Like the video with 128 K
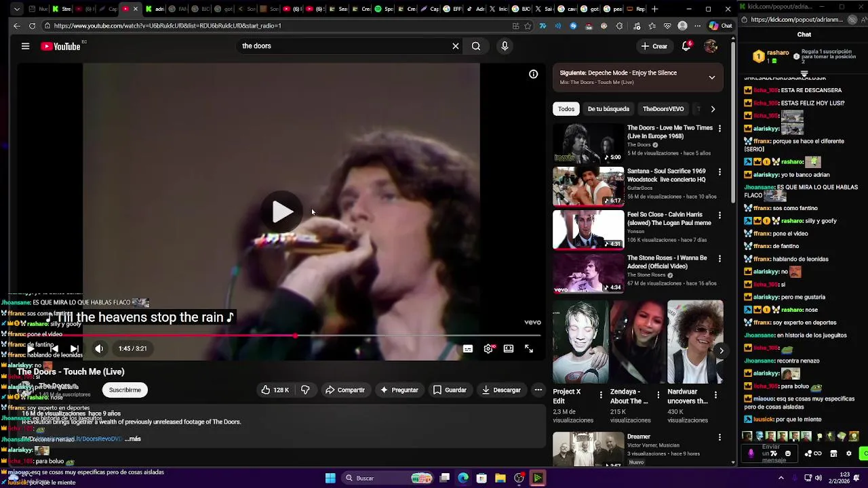 tap(275, 390)
